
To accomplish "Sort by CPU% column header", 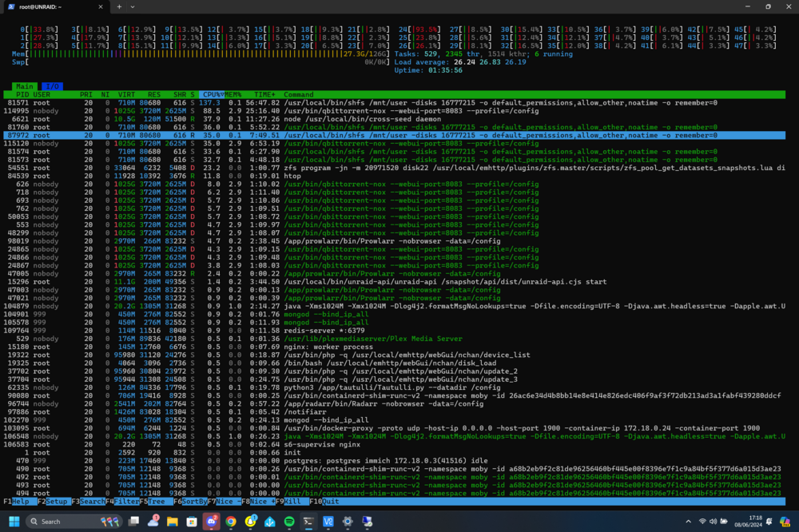I will coord(212,94).
